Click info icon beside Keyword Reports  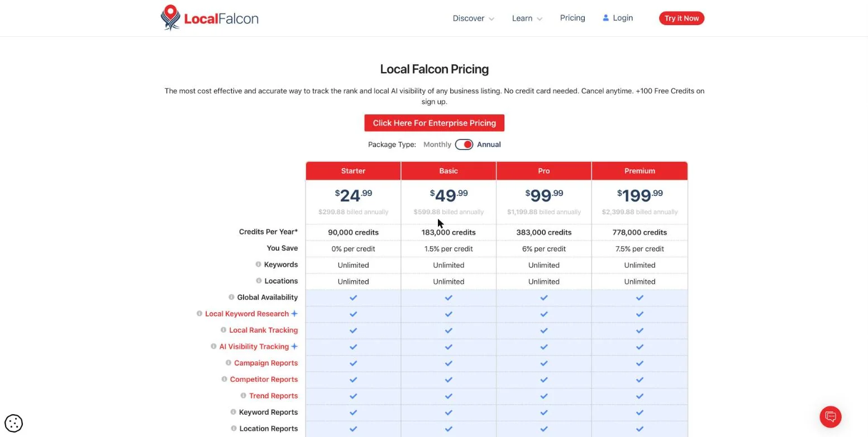[x=233, y=412]
